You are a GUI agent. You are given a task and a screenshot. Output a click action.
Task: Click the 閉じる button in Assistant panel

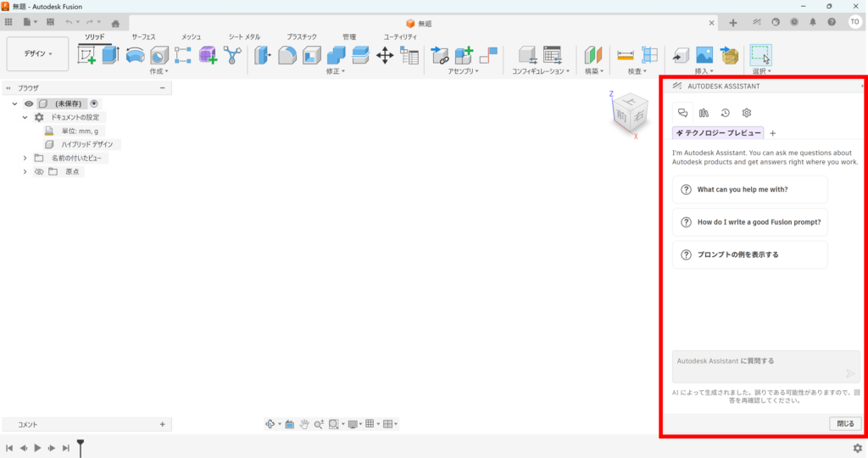click(x=845, y=423)
